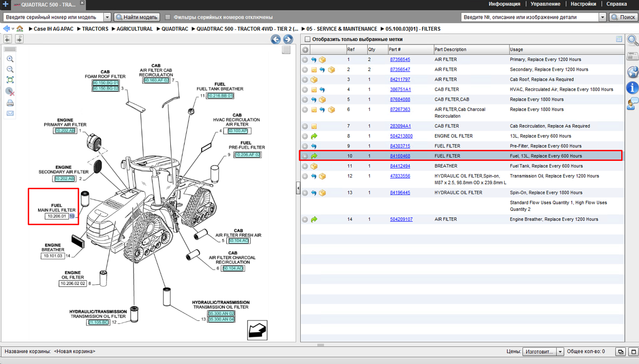Click the note icon in row 7
The height and width of the screenshot is (364, 639).
click(x=314, y=126)
